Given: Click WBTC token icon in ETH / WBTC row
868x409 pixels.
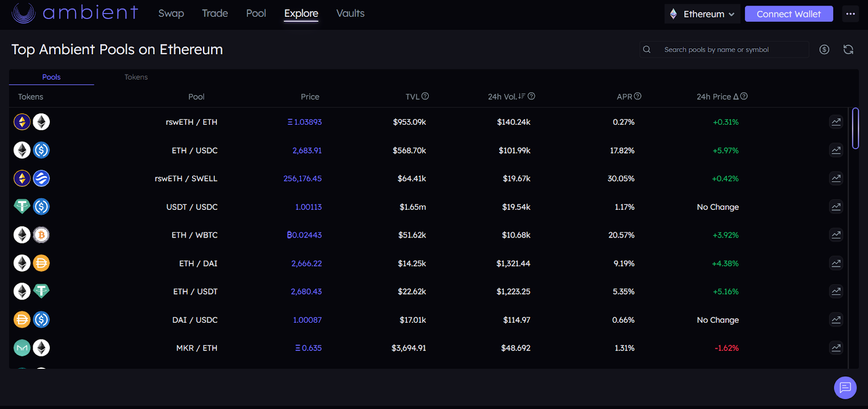Looking at the screenshot, I should (41, 235).
